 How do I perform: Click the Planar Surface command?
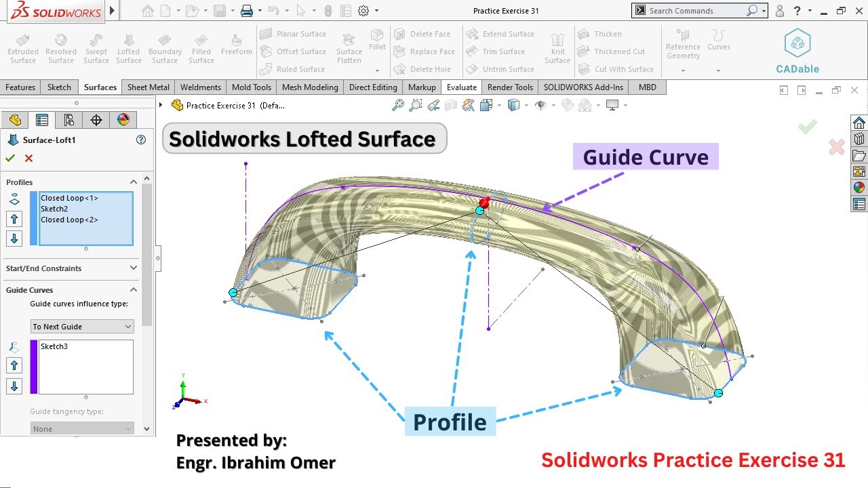[293, 34]
